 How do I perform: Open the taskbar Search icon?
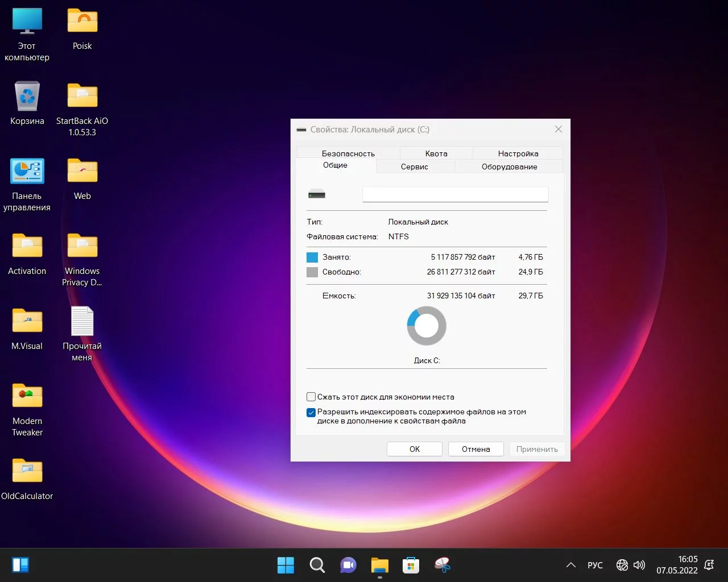click(317, 565)
